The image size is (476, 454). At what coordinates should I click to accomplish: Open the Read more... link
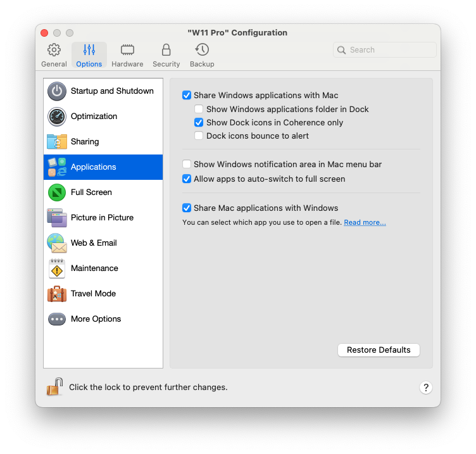pyautogui.click(x=365, y=223)
